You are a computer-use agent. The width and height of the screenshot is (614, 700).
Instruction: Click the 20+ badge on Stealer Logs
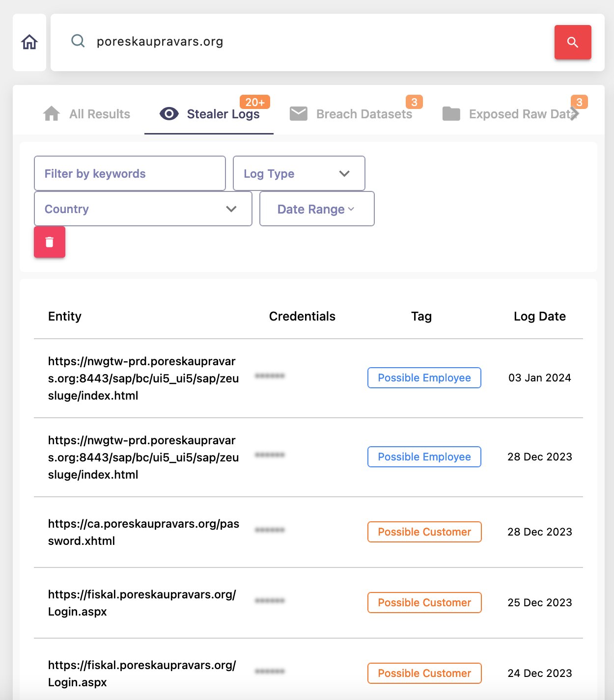[x=255, y=102]
